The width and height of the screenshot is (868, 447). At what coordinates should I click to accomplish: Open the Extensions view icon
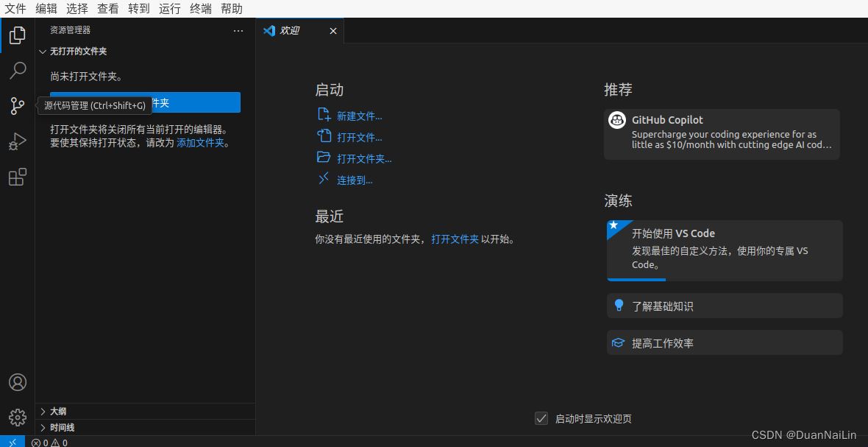(18, 177)
